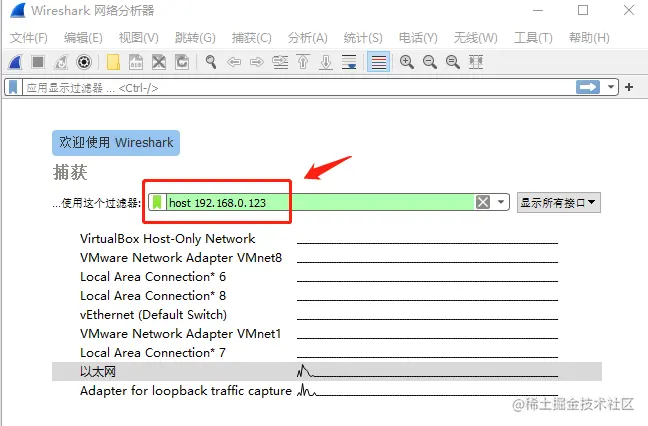The image size is (648, 426).
Task: Open the 统计(S) menu
Action: (x=363, y=38)
